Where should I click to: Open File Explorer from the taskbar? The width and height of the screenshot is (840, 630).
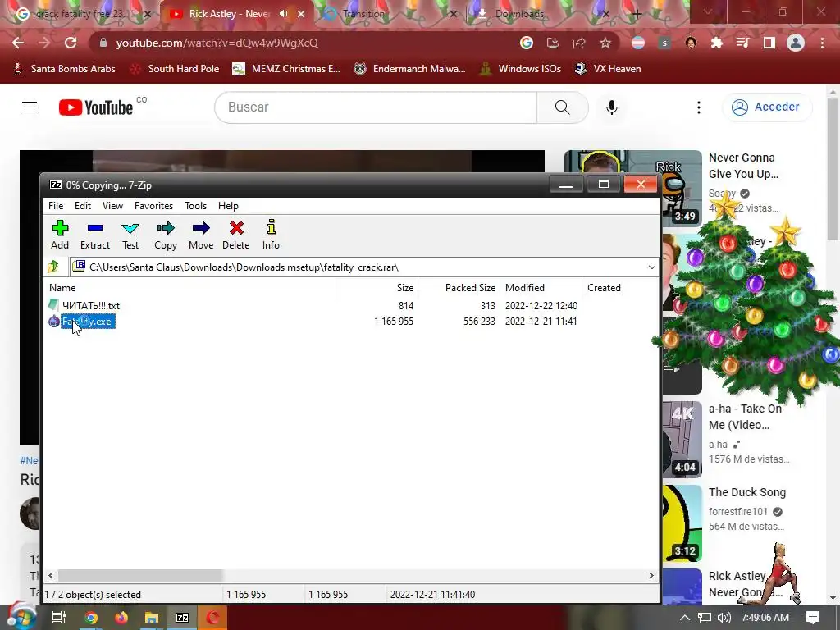coord(152,618)
